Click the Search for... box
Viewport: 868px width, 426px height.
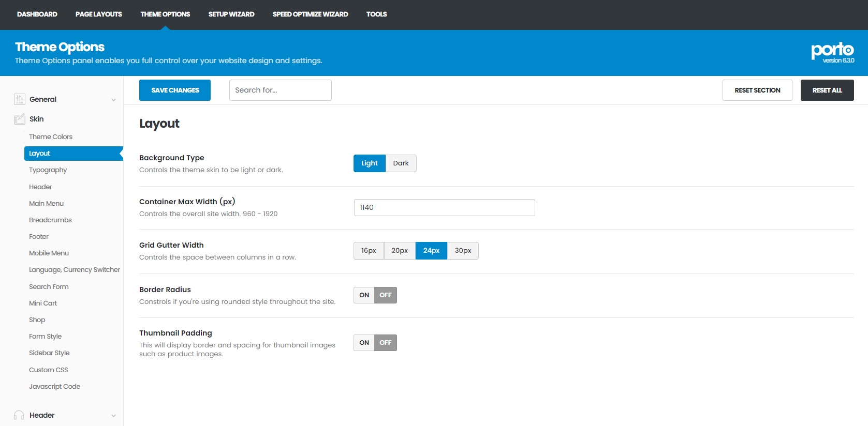click(x=280, y=90)
